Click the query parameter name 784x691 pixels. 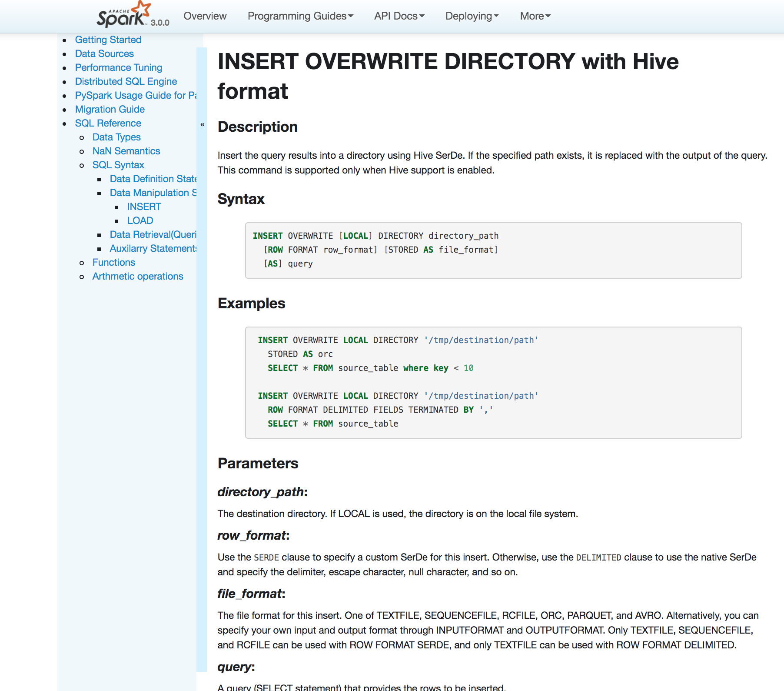point(235,667)
